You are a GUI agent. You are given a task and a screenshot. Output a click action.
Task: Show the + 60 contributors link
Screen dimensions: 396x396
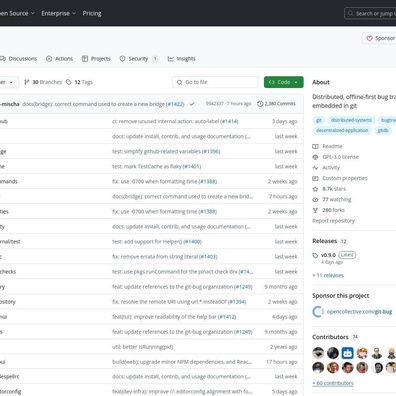coord(333,383)
